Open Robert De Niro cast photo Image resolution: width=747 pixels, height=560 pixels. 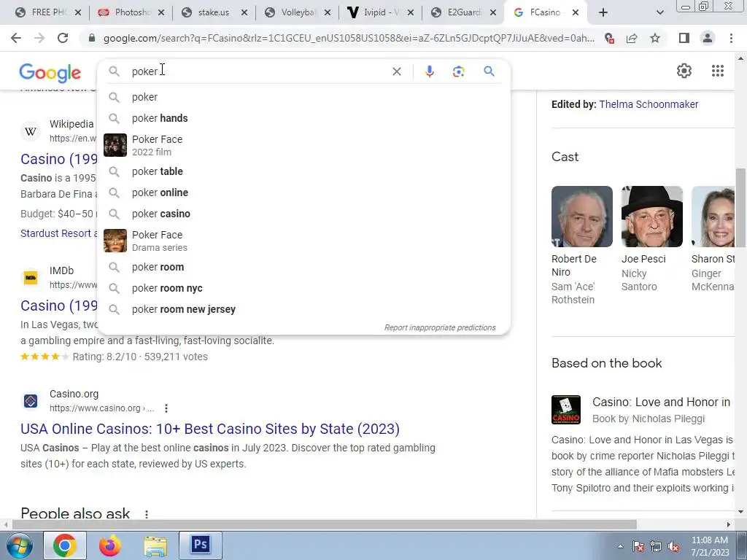tap(581, 217)
